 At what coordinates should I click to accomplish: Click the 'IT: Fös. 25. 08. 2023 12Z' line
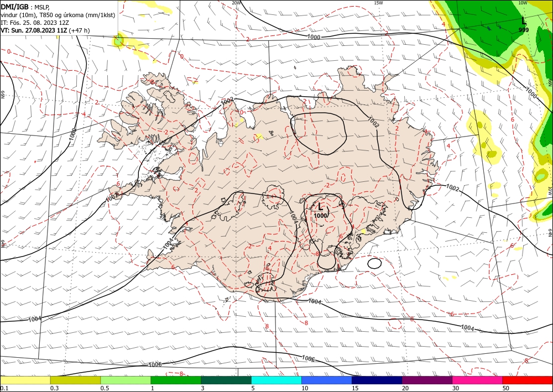[34, 23]
